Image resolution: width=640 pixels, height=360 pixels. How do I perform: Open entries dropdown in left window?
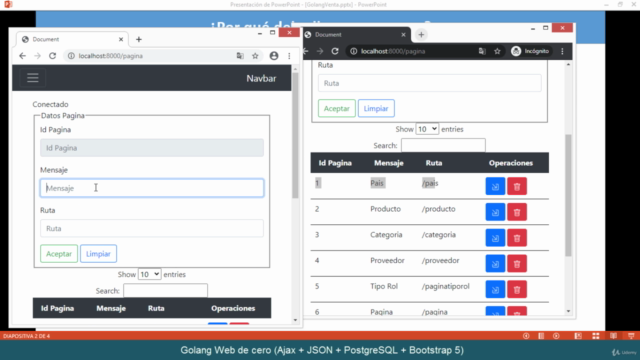click(149, 274)
